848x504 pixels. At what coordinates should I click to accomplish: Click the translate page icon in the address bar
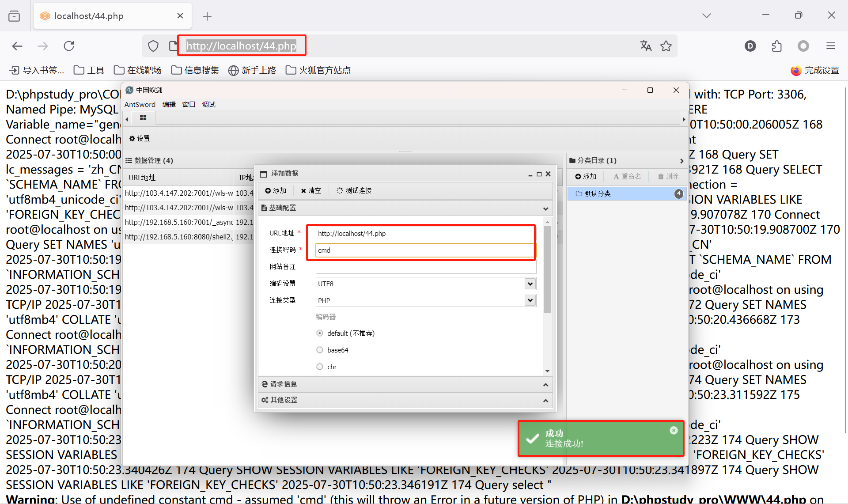click(646, 46)
